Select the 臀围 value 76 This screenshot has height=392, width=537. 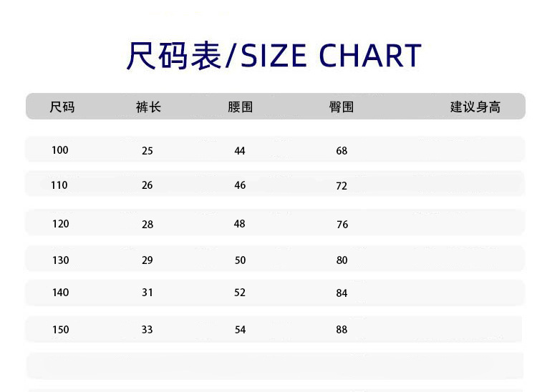click(x=342, y=225)
